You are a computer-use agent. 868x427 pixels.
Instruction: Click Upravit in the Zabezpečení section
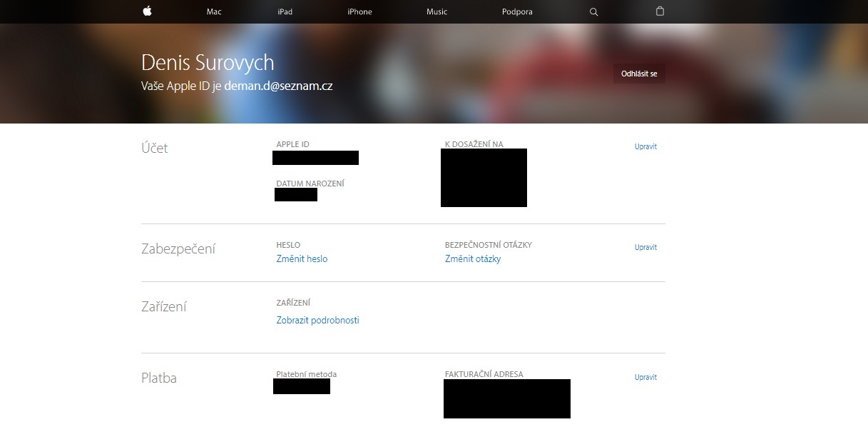point(645,247)
